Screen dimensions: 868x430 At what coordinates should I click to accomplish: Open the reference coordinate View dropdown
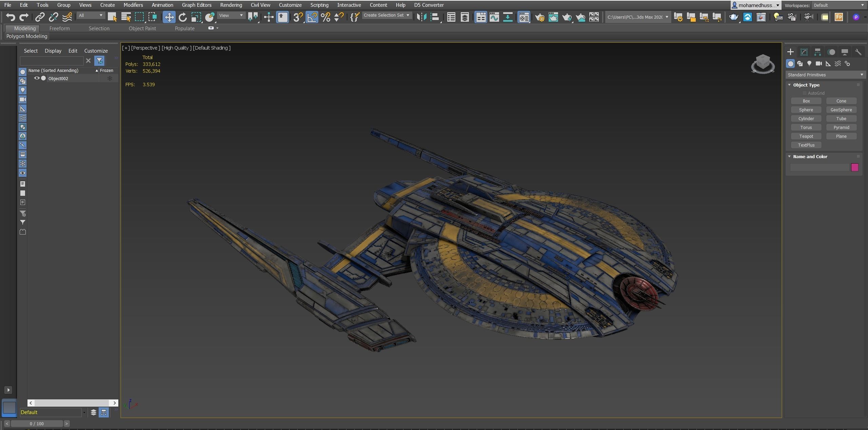[231, 15]
